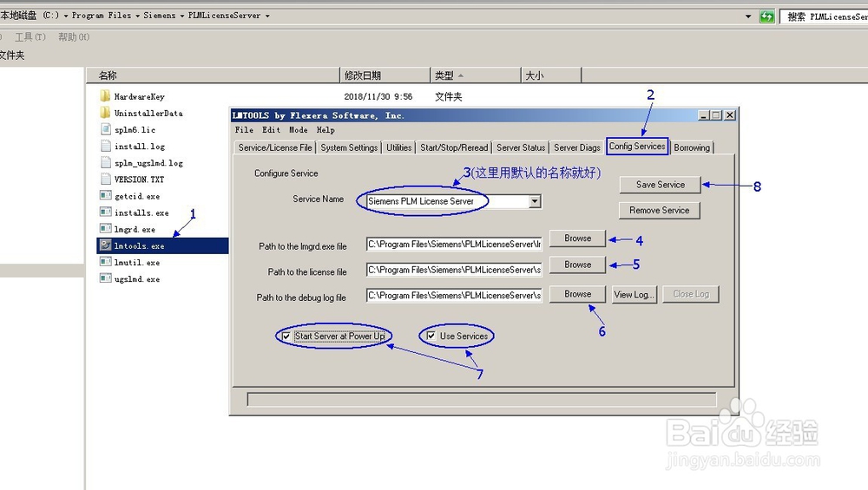Open the Explorer 帮助(H) menu
The width and height of the screenshot is (868, 490).
click(x=74, y=37)
